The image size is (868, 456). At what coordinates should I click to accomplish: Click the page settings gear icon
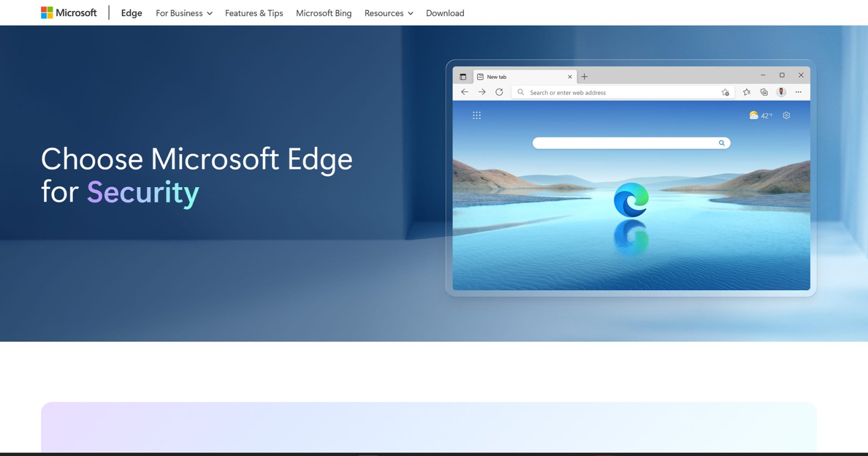[786, 116]
